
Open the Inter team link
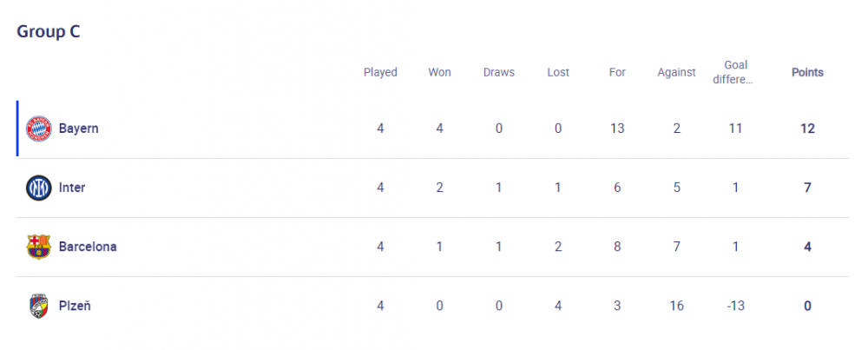(72, 188)
